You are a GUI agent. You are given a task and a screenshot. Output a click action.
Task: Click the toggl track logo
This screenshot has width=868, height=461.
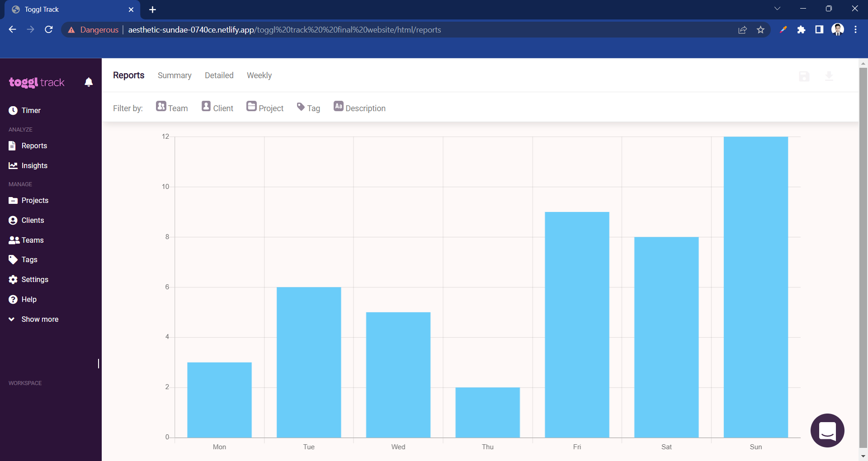[x=37, y=82]
